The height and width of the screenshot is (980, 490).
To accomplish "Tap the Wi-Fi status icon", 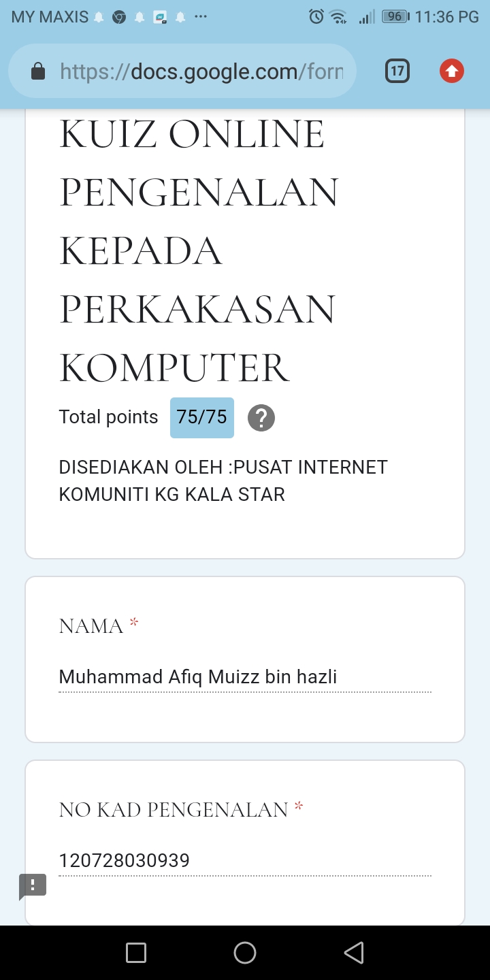I will tap(338, 18).
